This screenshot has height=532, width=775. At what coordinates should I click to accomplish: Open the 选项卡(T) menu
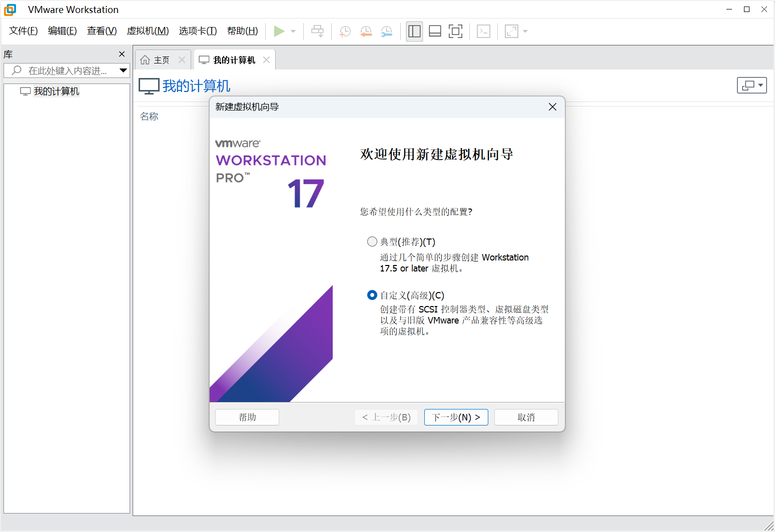[x=198, y=31]
